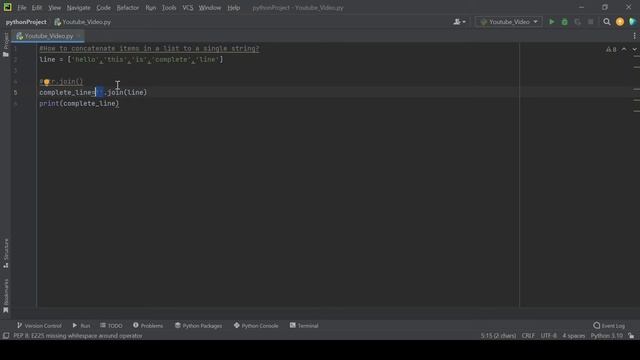Open the File menu
Image resolution: width=640 pixels, height=360 pixels.
22,8
